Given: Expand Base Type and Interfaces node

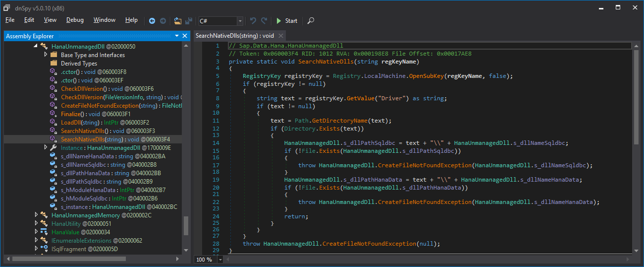Looking at the screenshot, I should (46, 55).
